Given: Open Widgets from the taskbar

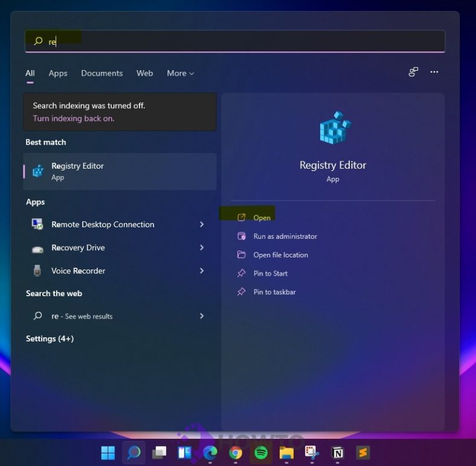Looking at the screenshot, I should [x=185, y=453].
